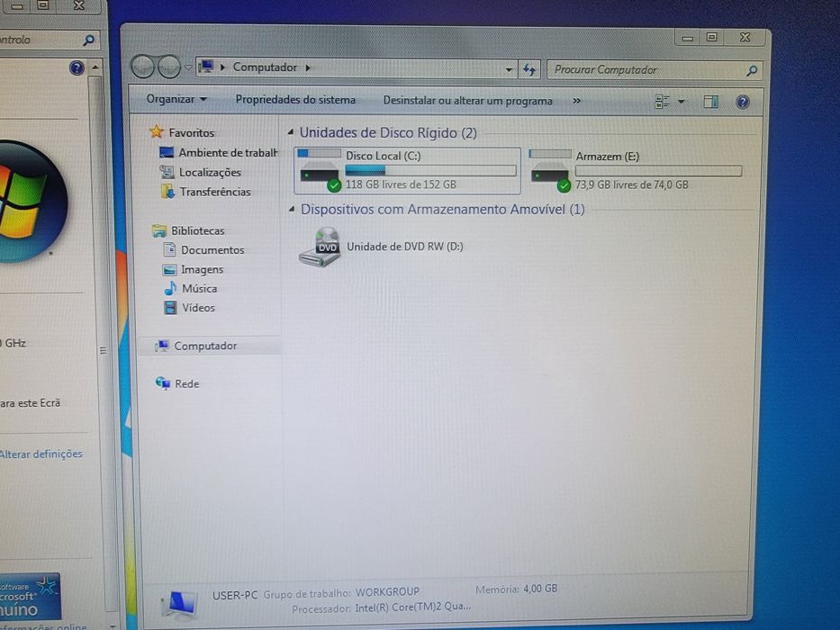Image resolution: width=840 pixels, height=630 pixels.
Task: Click the '73,9 GB livres de 74,0 GB' text
Action: [x=632, y=184]
